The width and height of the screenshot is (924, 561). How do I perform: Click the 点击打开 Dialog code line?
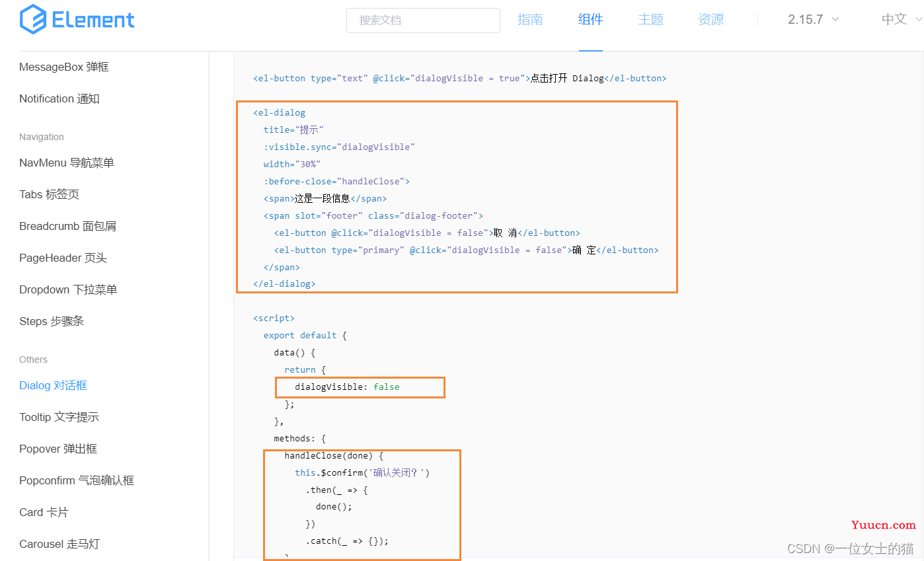tap(460, 78)
